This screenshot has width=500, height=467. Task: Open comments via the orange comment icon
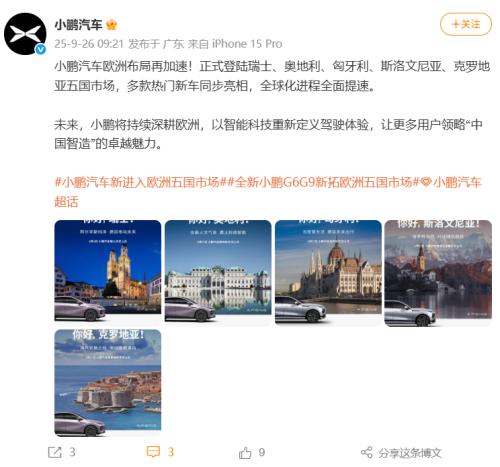tap(153, 452)
